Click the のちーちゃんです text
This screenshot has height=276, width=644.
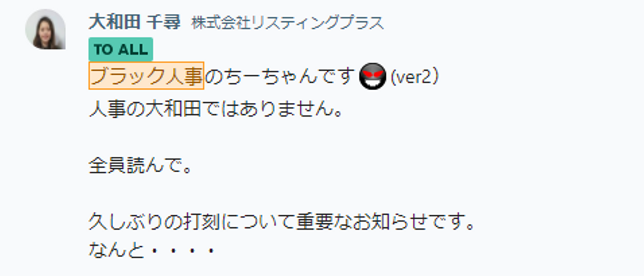tap(280, 77)
